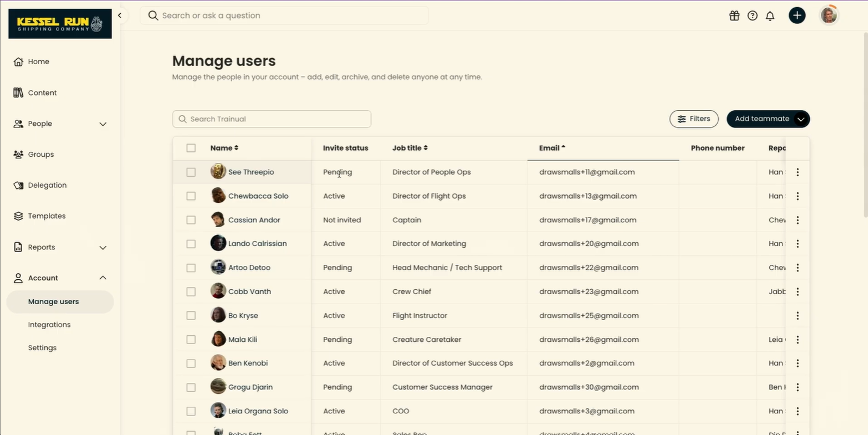Select the See Threepio row checkbox
Image resolution: width=868 pixels, height=435 pixels.
[191, 172]
